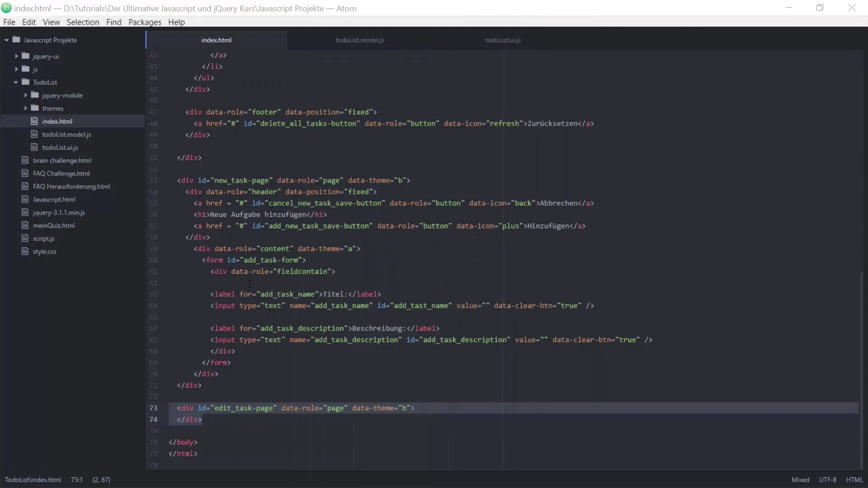Click the todoList.ui.js file icon in tree
Image resolution: width=868 pixels, height=488 pixels.
tap(34, 147)
